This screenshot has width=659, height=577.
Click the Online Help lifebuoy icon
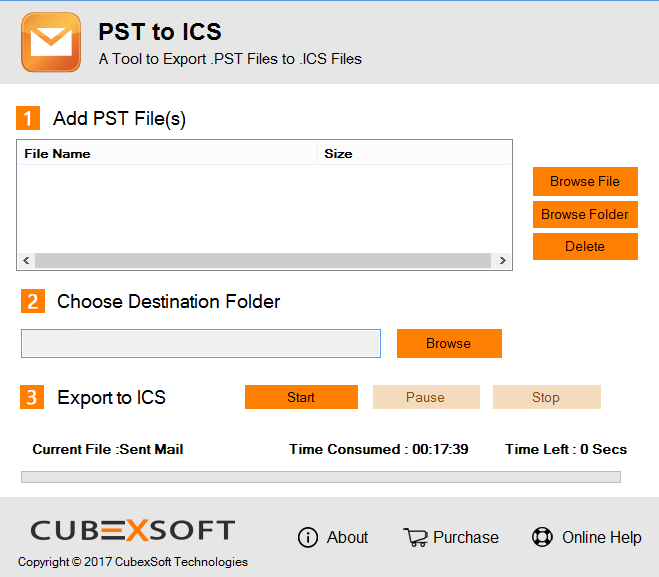coord(542,537)
